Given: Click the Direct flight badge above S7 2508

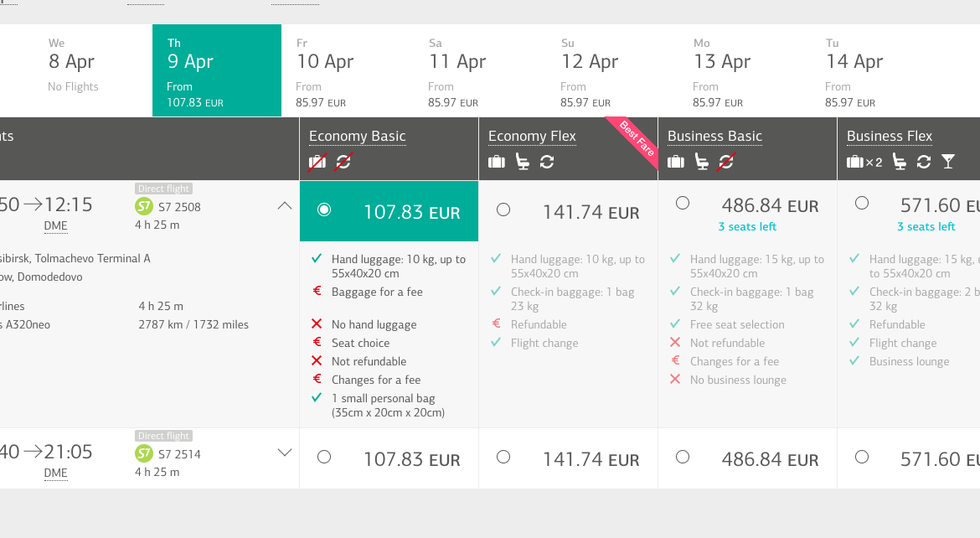Looking at the screenshot, I should point(163,189).
